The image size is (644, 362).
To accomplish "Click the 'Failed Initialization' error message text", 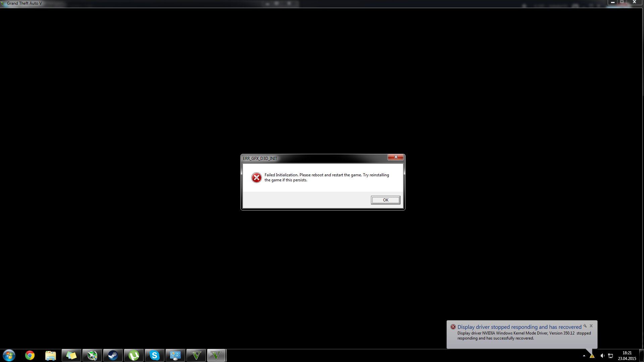I will (x=327, y=177).
